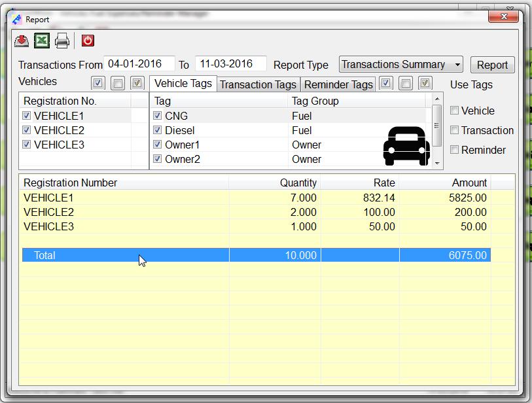Viewport: 532px width, 403px height.
Task: Switch to the Transaction Tags tab
Action: [x=260, y=84]
